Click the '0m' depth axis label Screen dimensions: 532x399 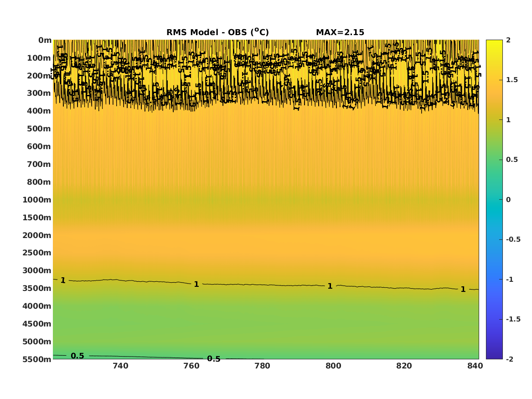pyautogui.click(x=45, y=40)
